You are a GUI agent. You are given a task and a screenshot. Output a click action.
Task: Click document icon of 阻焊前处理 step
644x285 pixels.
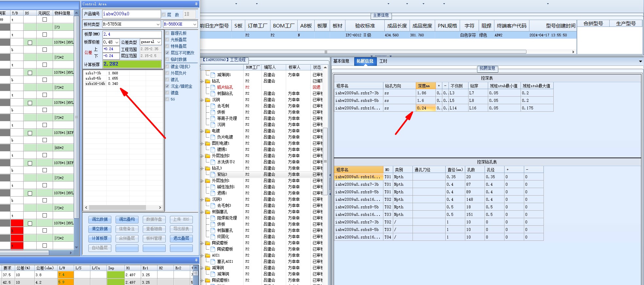tap(213, 218)
